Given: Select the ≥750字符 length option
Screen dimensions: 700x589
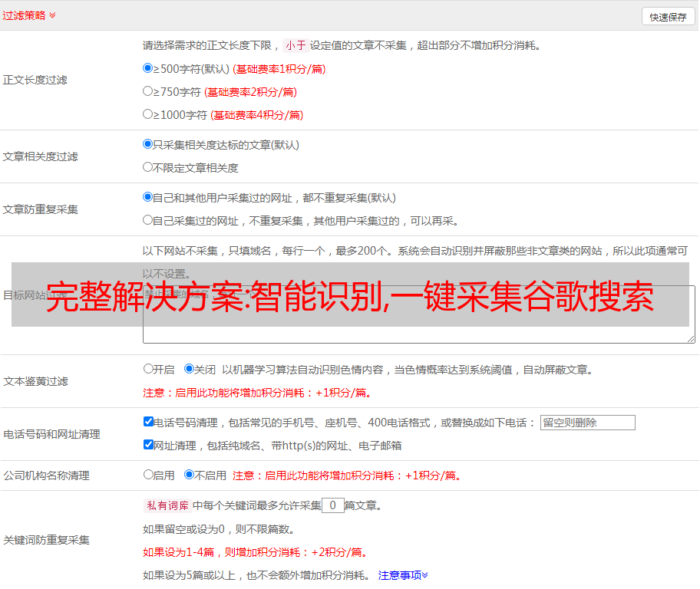Looking at the screenshot, I should [148, 91].
